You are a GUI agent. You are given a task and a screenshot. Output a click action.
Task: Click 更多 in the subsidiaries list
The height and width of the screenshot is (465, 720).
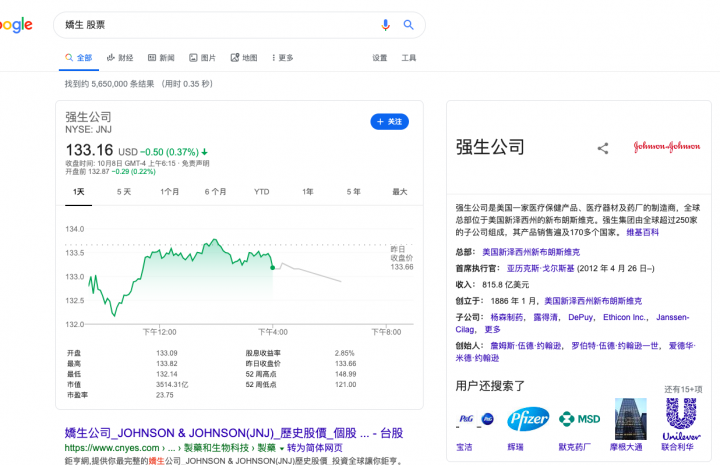(492, 330)
